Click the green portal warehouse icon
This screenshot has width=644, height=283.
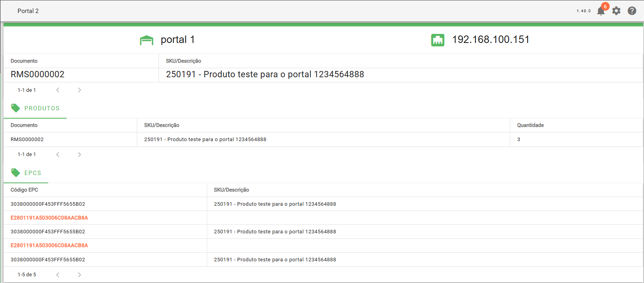pos(146,40)
